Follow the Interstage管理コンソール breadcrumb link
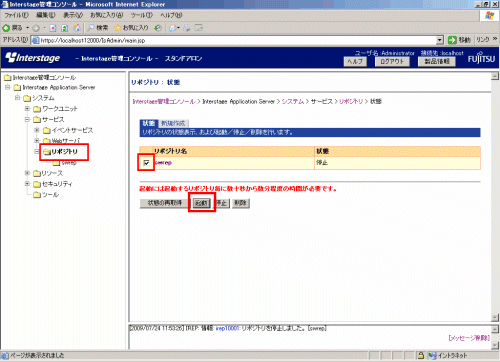500x362 pixels. (164, 101)
